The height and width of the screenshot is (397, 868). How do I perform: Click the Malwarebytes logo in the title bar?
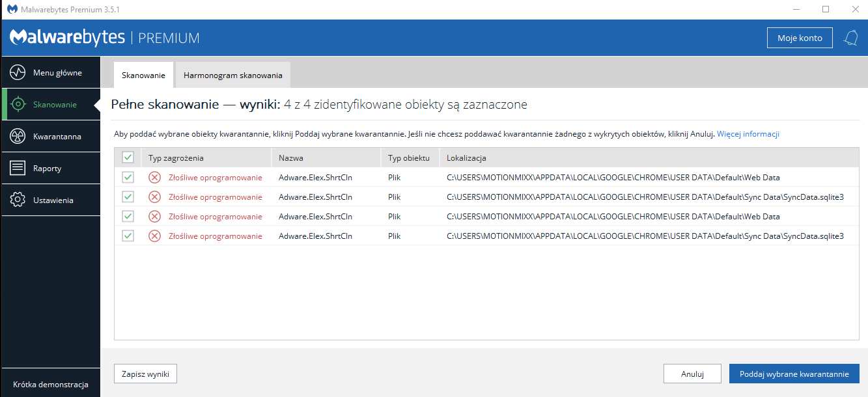pyautogui.click(x=12, y=9)
